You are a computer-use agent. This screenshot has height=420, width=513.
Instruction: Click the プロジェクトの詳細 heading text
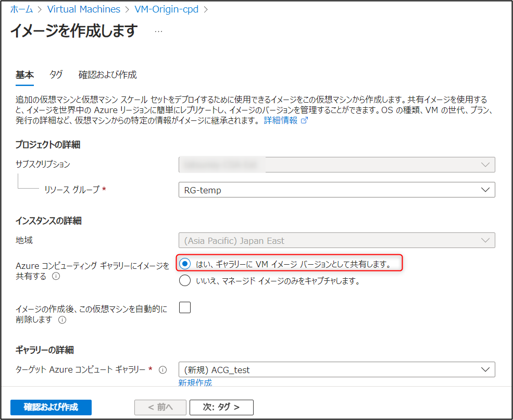click(x=48, y=144)
